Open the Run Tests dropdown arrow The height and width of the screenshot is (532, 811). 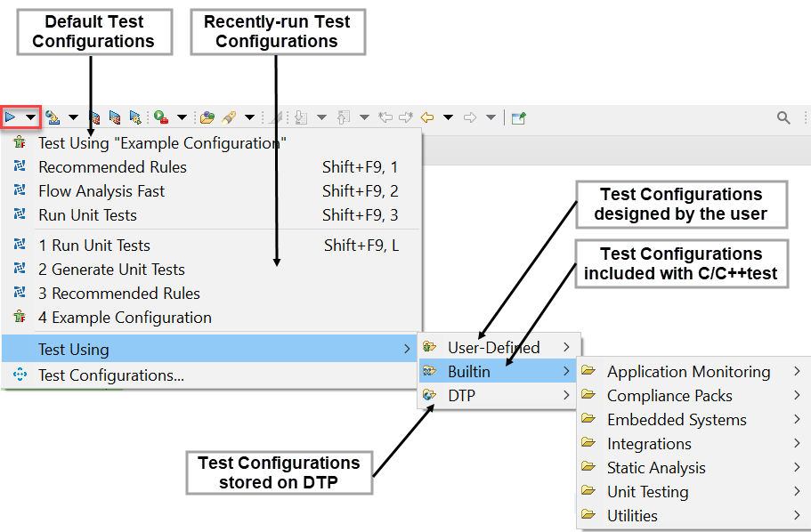[31, 118]
